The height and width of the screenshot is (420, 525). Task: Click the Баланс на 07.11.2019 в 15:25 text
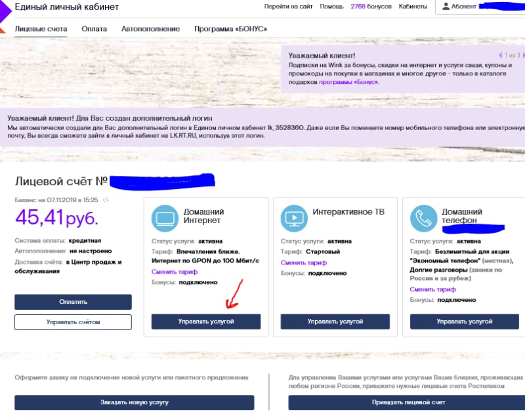click(x=56, y=200)
